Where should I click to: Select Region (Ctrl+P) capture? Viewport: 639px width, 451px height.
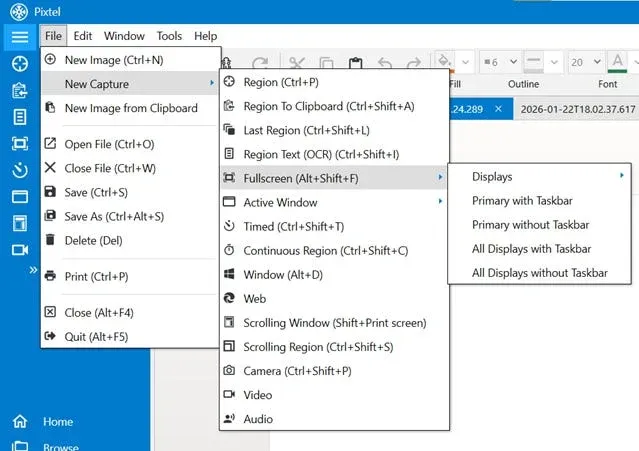[x=334, y=82]
